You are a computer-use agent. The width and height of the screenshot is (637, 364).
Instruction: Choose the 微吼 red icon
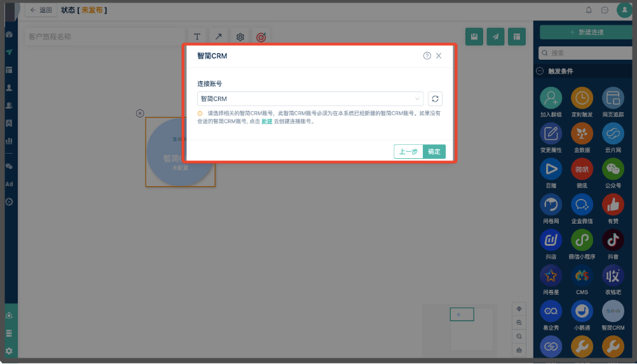582,169
